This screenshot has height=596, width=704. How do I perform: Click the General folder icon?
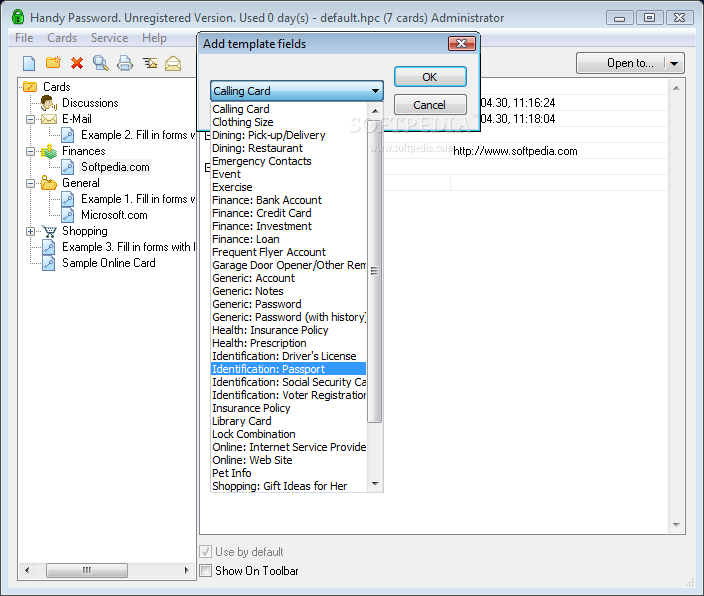[x=48, y=183]
